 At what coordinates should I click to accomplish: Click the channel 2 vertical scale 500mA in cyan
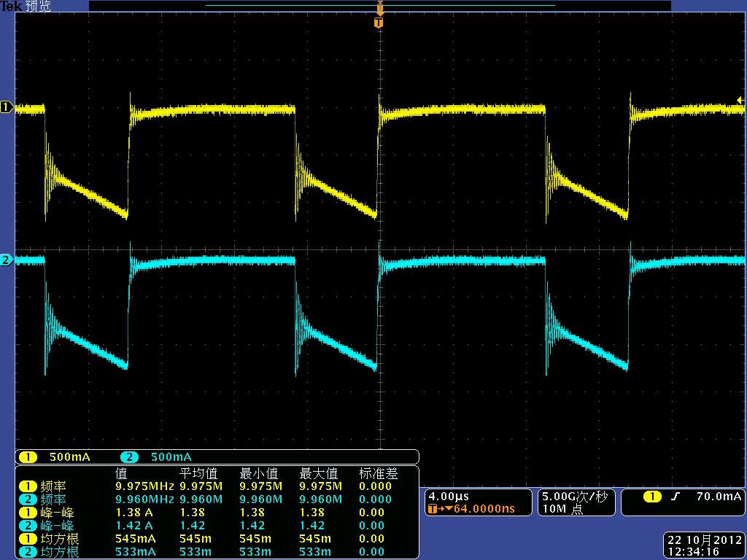pos(171,457)
